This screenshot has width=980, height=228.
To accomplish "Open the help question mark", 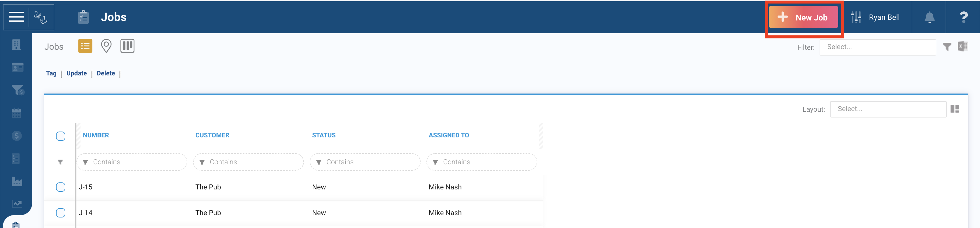I will [x=964, y=17].
